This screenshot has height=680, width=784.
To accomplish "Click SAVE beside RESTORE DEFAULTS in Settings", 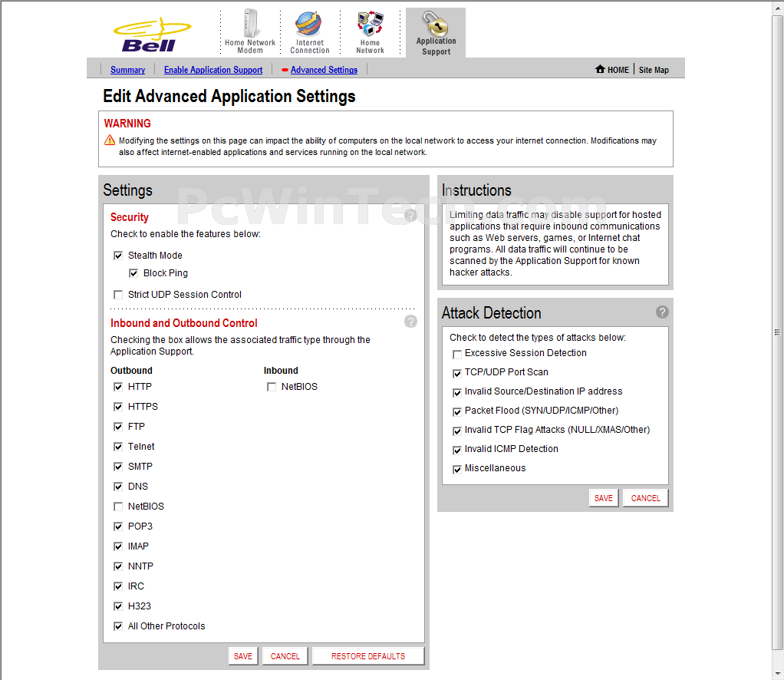I will point(243,656).
